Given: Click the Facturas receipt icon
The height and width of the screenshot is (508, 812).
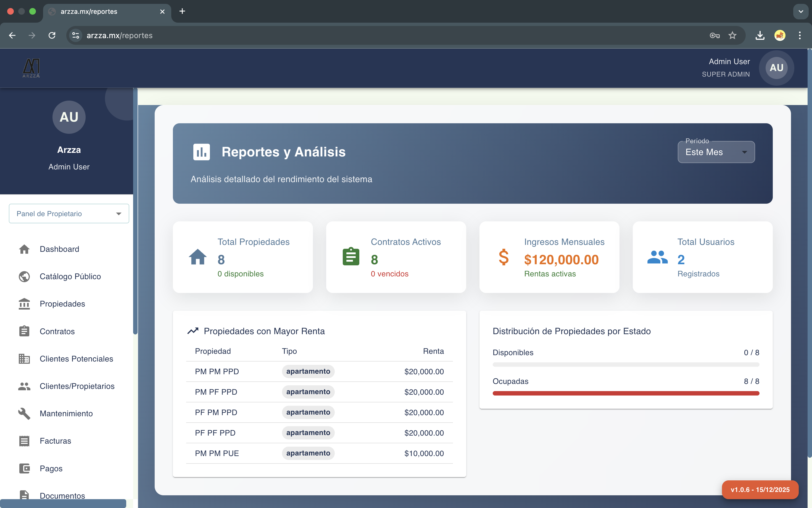Looking at the screenshot, I should (24, 441).
